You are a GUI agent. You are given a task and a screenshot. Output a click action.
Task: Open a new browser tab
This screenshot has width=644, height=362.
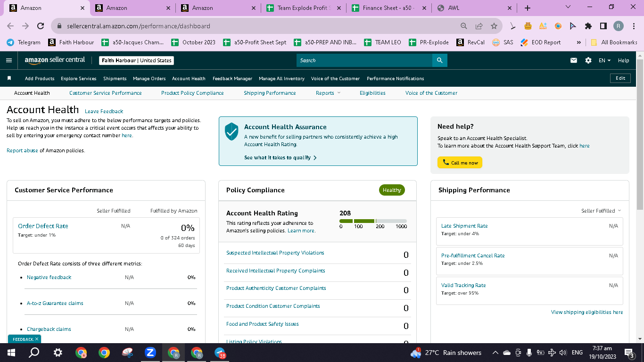coord(527,8)
